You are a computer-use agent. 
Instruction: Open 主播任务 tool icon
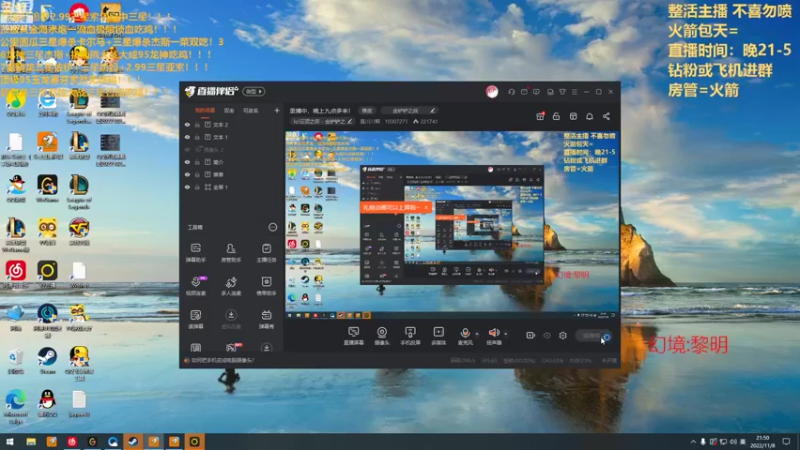(x=266, y=252)
